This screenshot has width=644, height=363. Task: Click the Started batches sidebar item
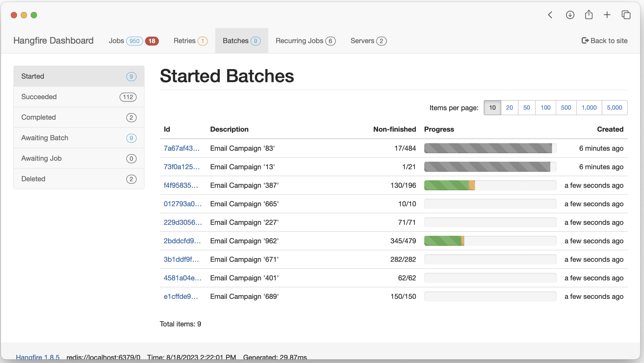(79, 76)
